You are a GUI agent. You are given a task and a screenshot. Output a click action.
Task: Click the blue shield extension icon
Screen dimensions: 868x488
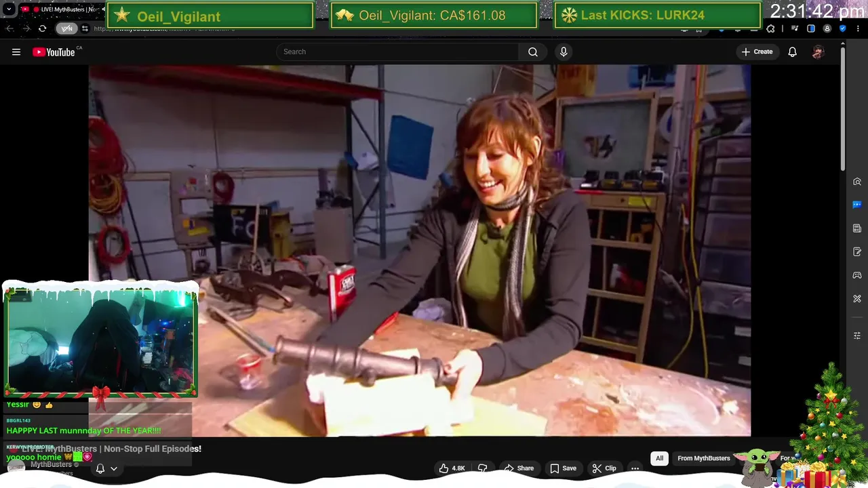(x=843, y=28)
